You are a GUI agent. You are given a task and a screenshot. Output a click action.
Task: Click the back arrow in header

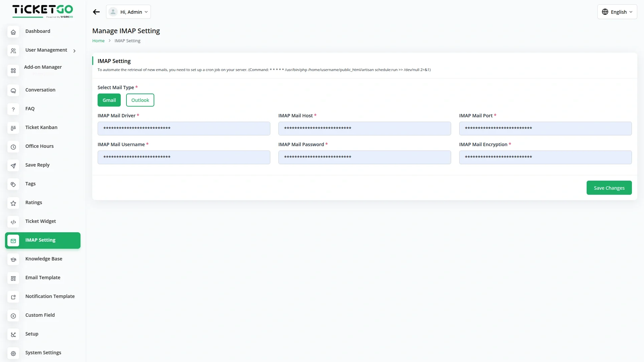[x=96, y=12]
